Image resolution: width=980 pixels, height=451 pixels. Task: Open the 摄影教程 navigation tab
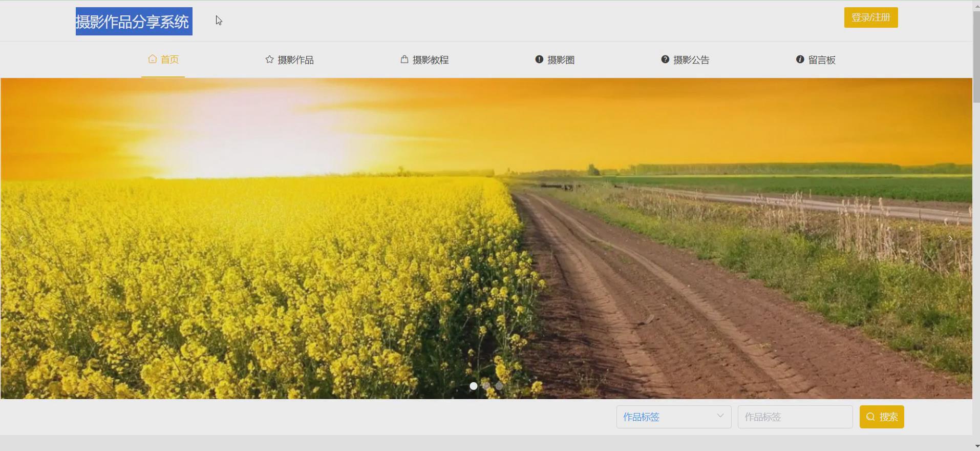tap(424, 59)
